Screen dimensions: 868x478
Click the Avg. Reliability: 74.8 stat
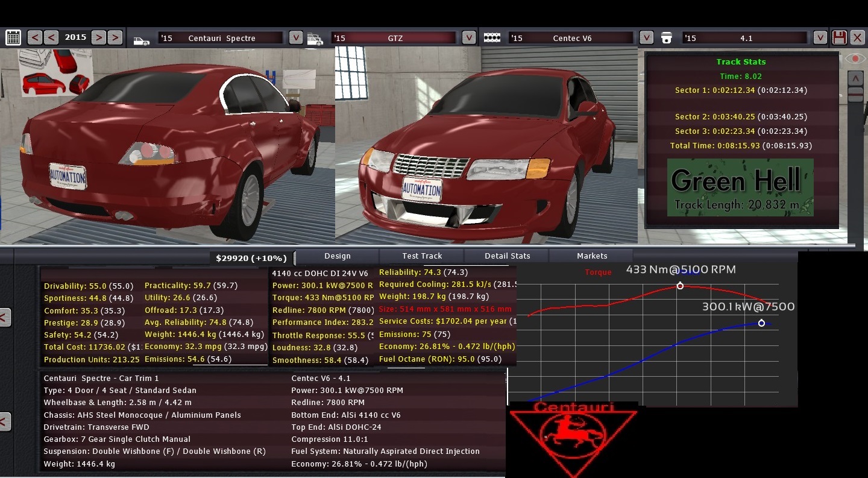pyautogui.click(x=199, y=322)
